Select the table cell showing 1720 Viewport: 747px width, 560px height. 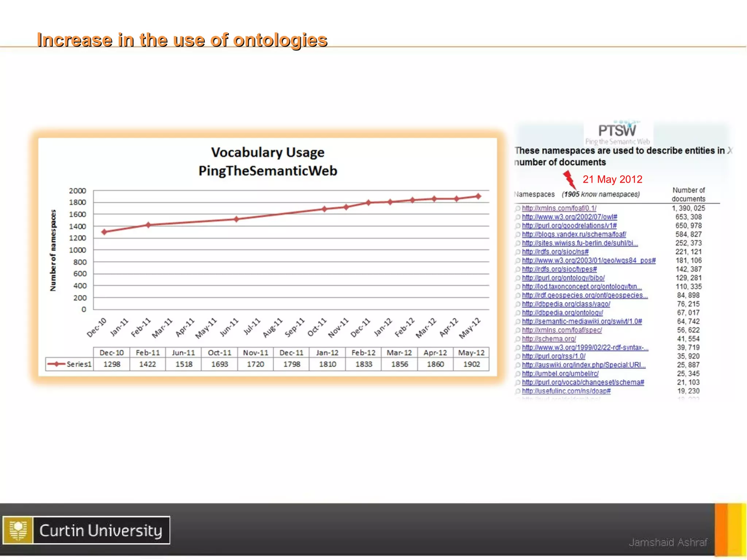click(x=255, y=364)
